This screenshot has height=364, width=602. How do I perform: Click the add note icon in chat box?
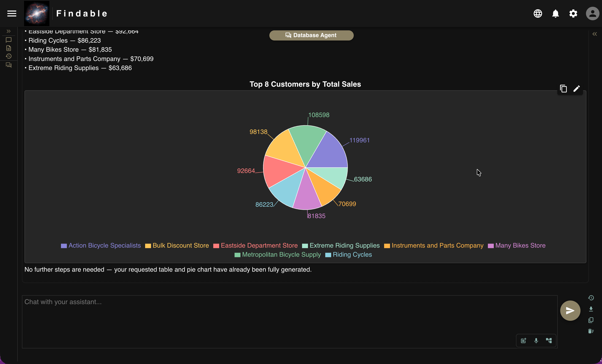523,341
